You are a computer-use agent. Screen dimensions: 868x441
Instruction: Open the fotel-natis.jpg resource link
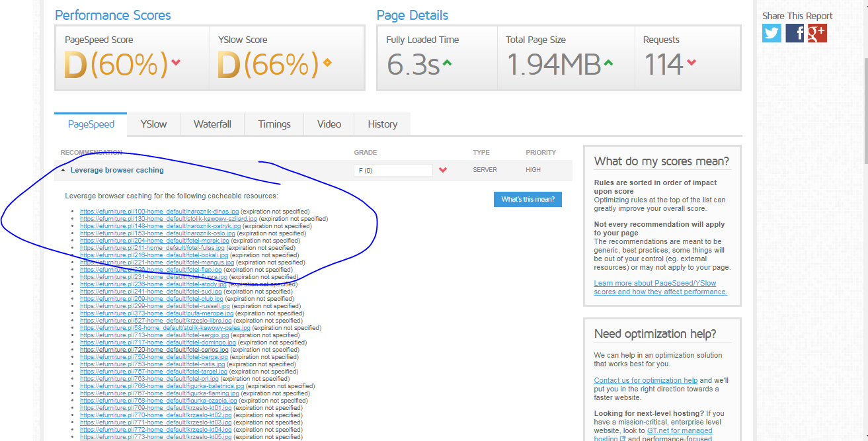click(x=153, y=364)
